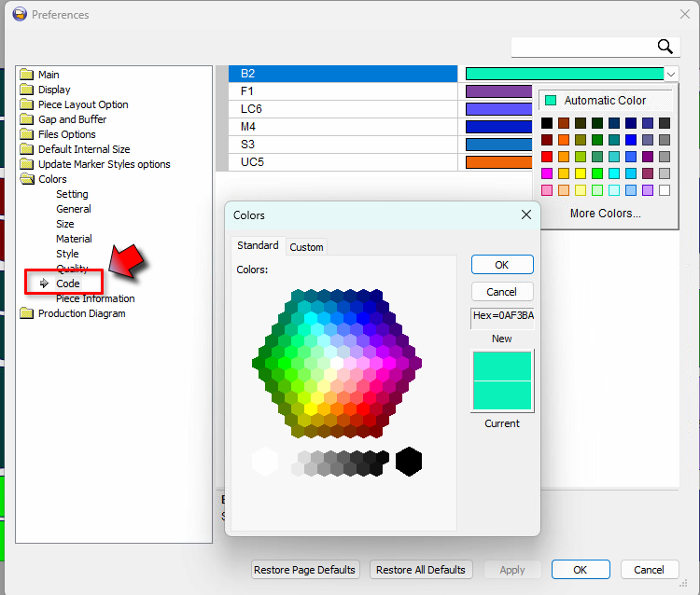
Task: Collapse the Colors tree folder
Action: pyautogui.click(x=26, y=179)
